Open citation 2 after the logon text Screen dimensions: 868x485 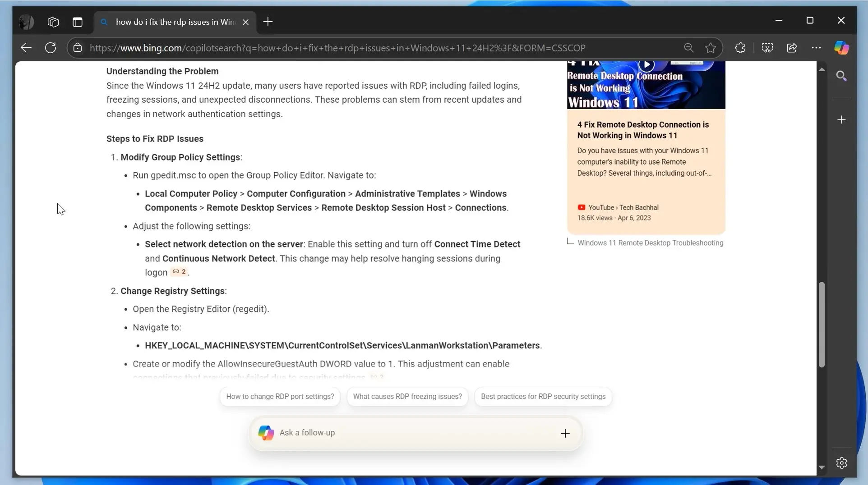click(x=180, y=272)
